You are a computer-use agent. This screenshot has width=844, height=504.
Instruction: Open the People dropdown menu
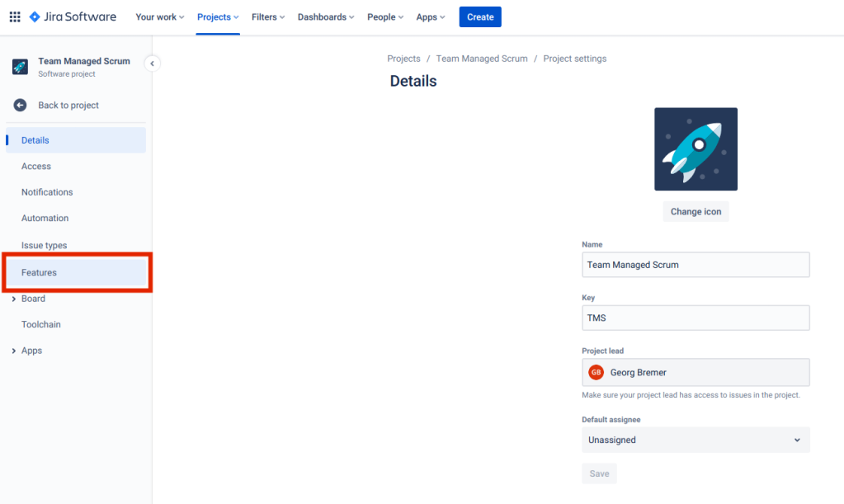pos(385,16)
